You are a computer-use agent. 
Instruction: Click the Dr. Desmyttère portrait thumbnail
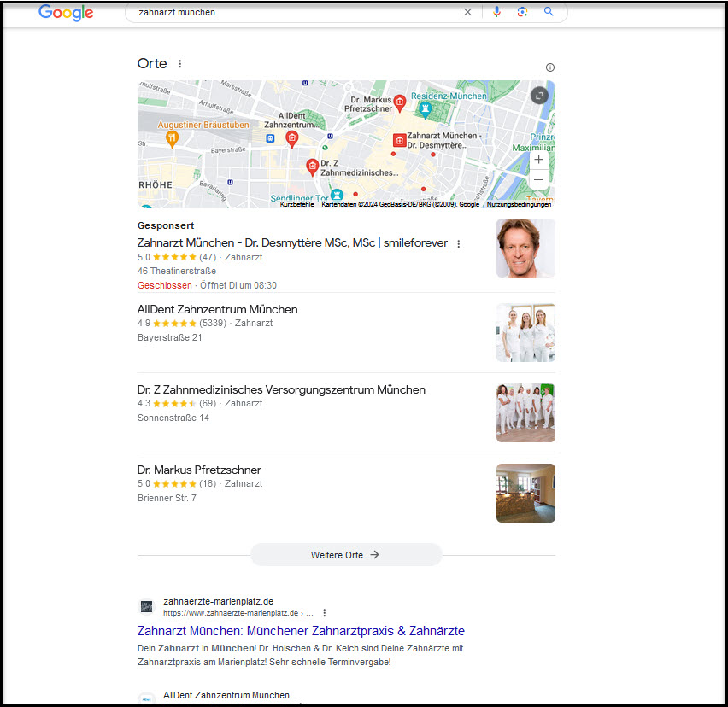coord(525,248)
